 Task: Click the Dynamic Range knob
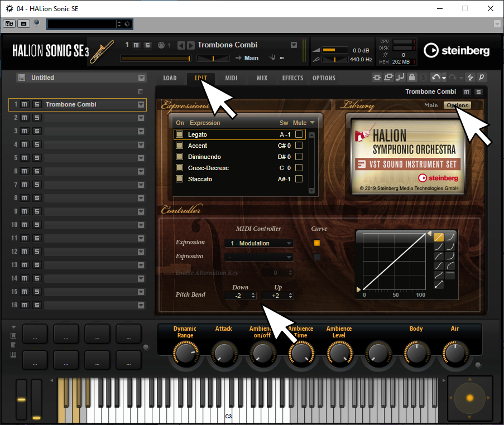186,352
